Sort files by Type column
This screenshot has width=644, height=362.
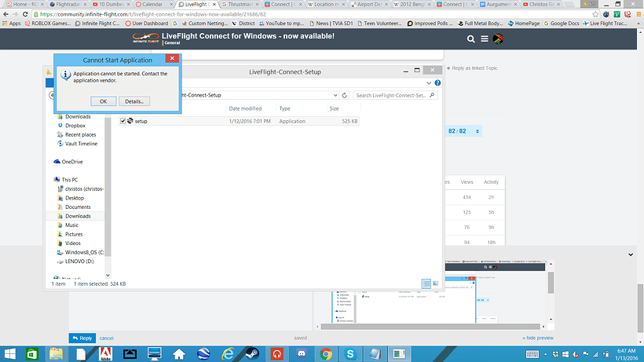(x=284, y=109)
